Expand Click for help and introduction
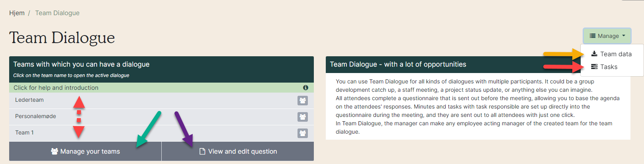Screen dimensions: 644x164 point(161,88)
